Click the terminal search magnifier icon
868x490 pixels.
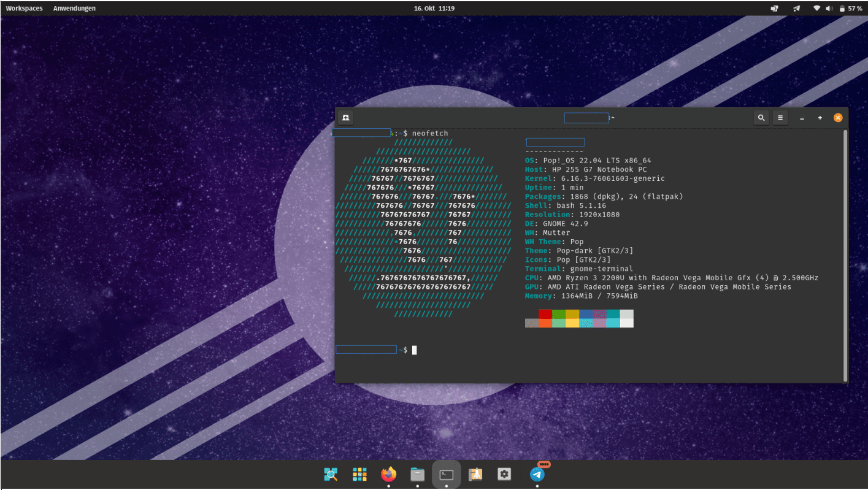(761, 118)
